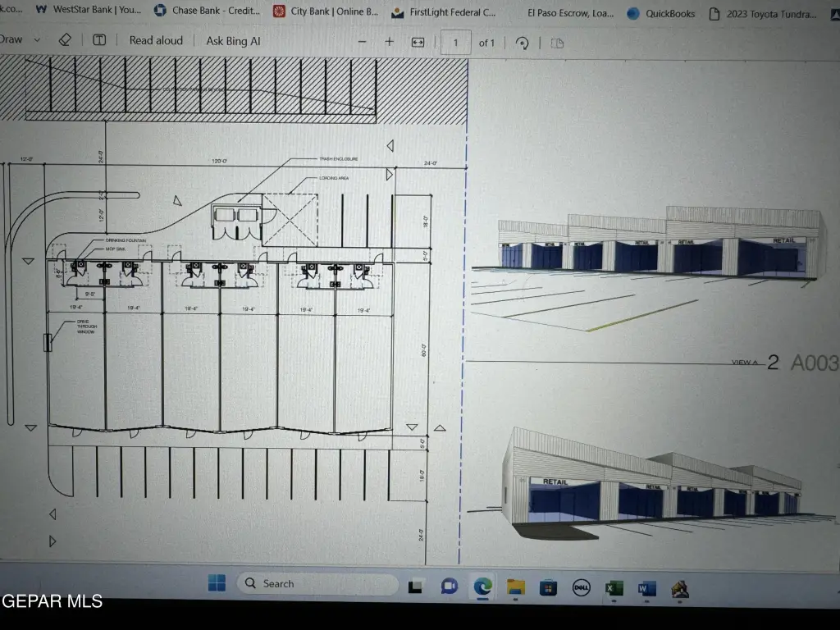The image size is (840, 630).
Task: Click the Ask Bing AI button
Action: coord(233,41)
